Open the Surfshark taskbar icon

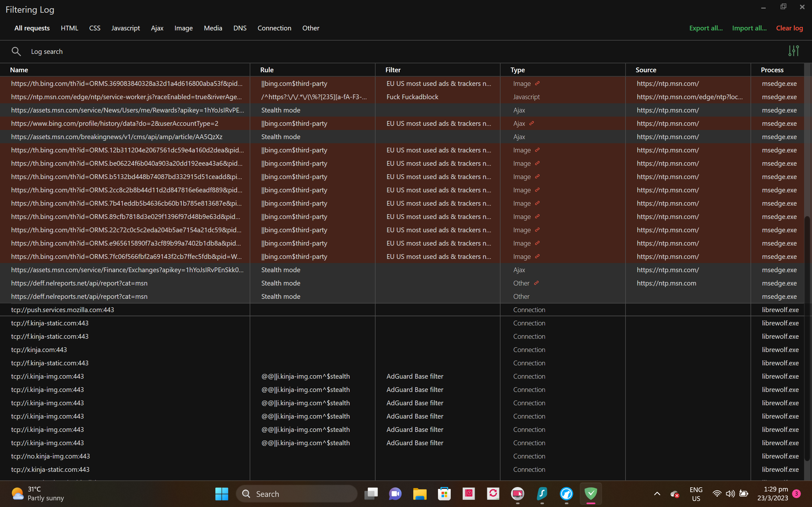click(542, 494)
